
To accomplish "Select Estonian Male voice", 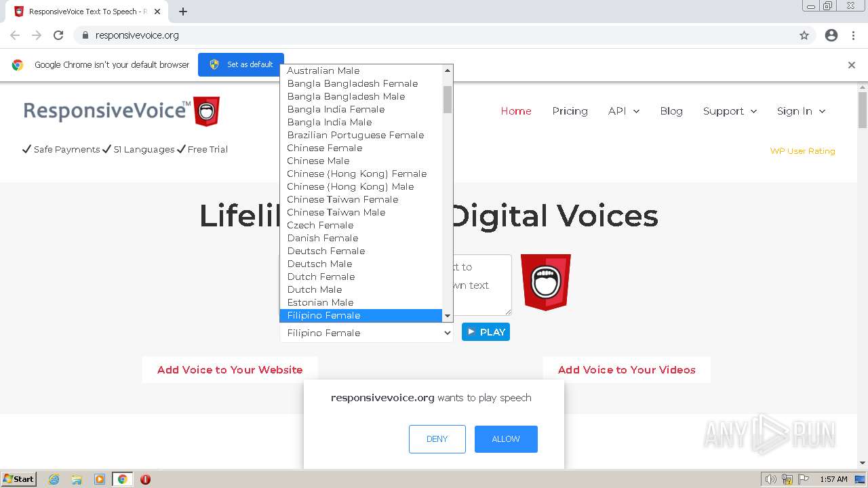I will coord(361,302).
